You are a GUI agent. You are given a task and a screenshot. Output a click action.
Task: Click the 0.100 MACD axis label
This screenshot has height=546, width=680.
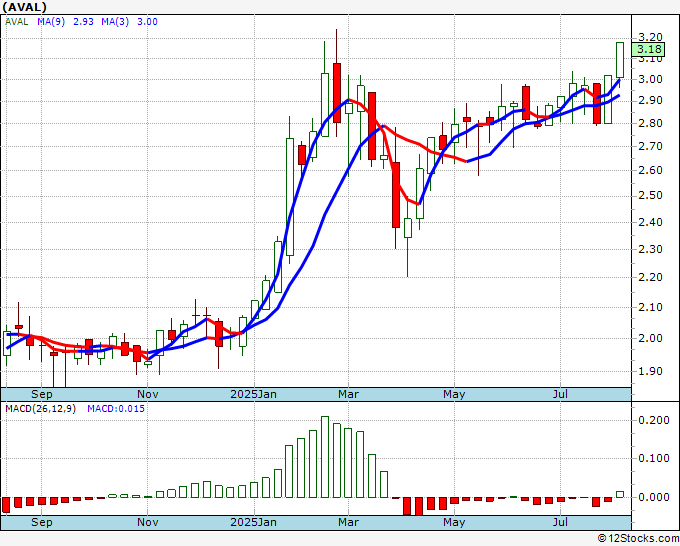[654, 458]
